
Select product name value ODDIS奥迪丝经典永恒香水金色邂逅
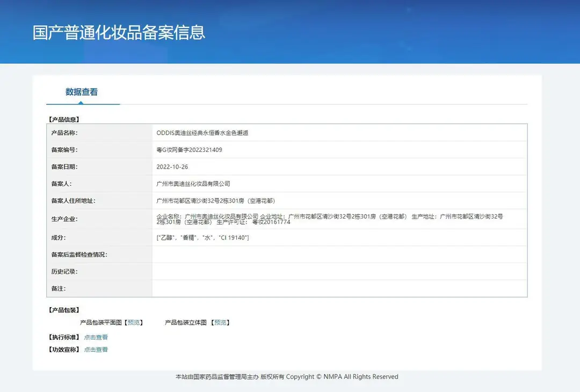click(x=202, y=133)
